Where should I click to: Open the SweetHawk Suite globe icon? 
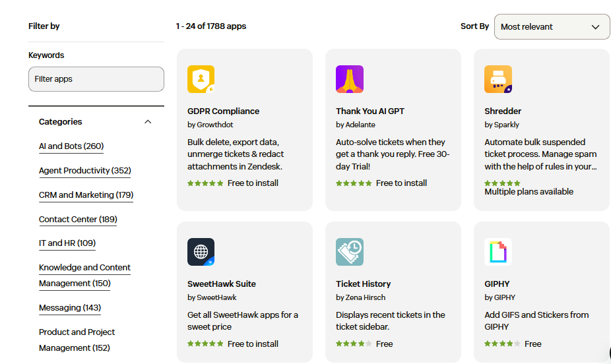201,252
